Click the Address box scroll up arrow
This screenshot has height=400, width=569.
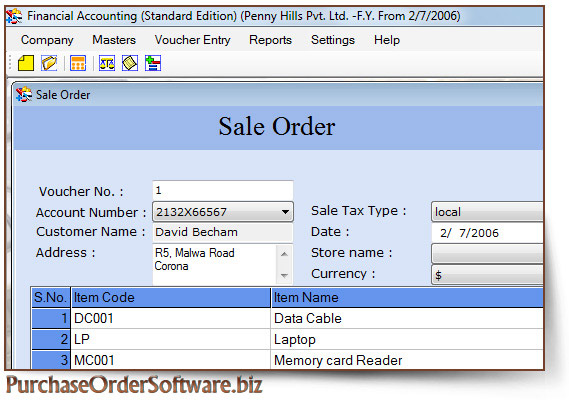(x=284, y=254)
